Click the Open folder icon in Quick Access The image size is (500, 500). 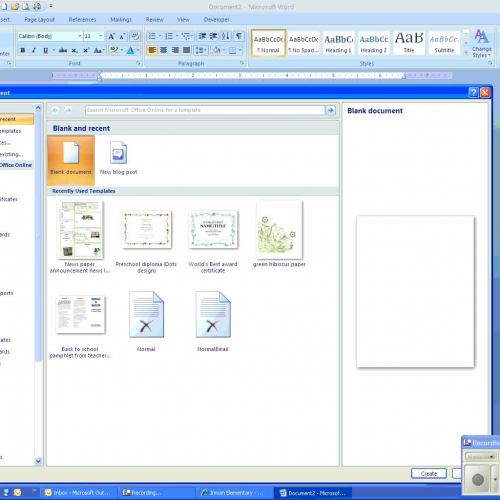coord(15,6)
